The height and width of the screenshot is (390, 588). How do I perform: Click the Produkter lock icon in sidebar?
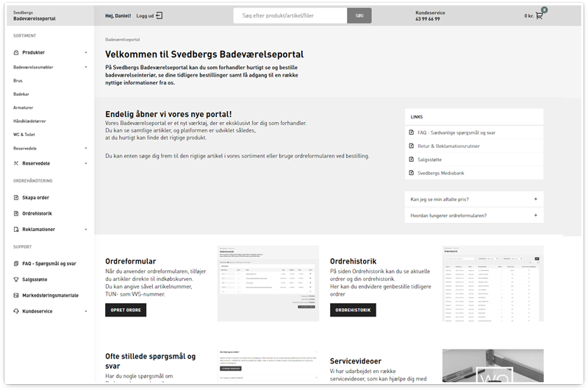(15, 52)
